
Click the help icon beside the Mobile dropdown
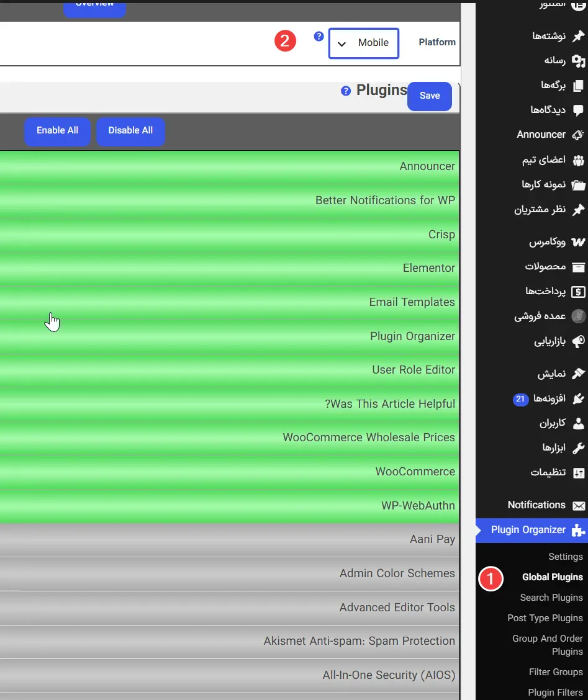(x=319, y=37)
